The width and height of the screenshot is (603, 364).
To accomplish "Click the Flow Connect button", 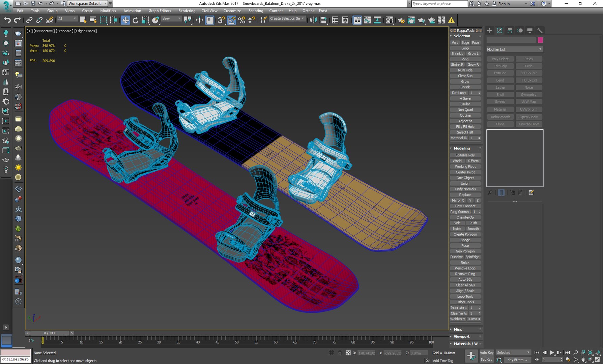I will click(465, 206).
